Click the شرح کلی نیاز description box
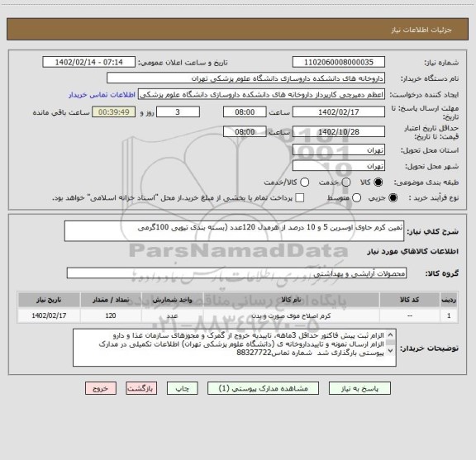 point(234,231)
